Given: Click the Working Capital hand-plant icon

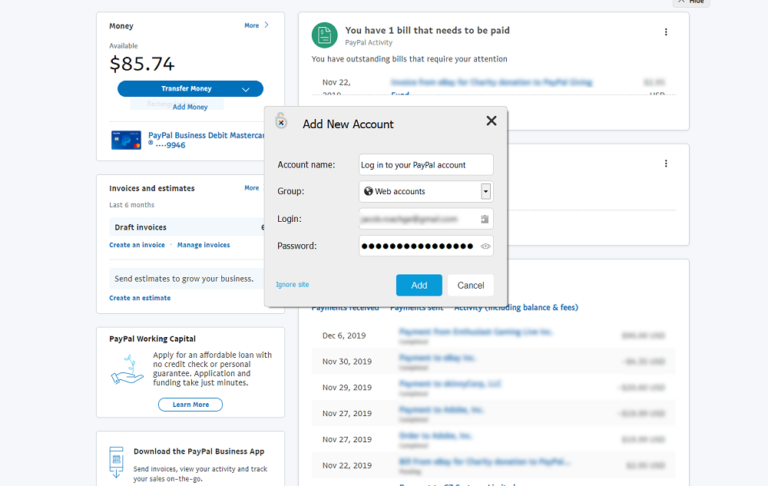Looking at the screenshot, I should point(127,370).
